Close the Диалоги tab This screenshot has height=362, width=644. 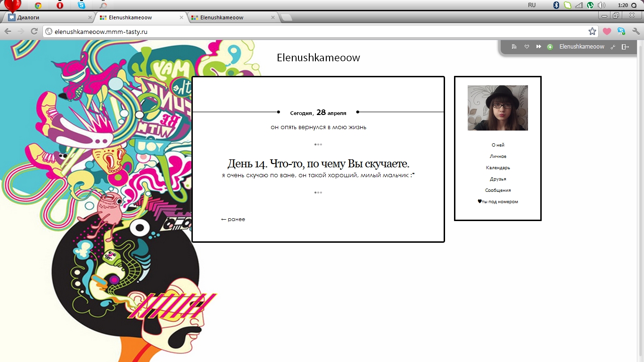click(x=90, y=17)
